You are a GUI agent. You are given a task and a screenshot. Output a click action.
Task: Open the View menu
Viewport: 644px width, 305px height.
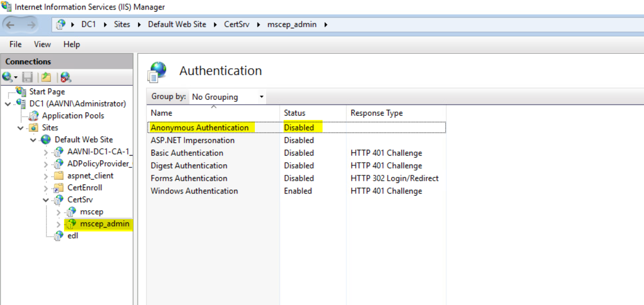tap(43, 44)
